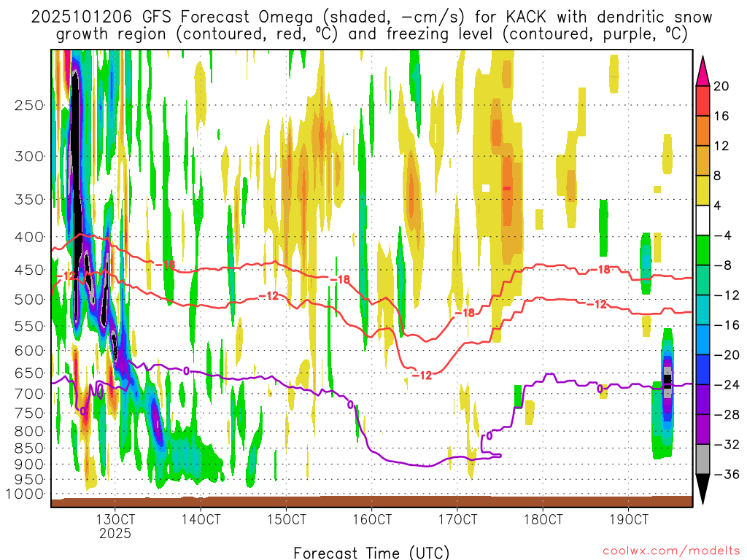
Task: Click the 170CT time axis label
Action: 457,518
